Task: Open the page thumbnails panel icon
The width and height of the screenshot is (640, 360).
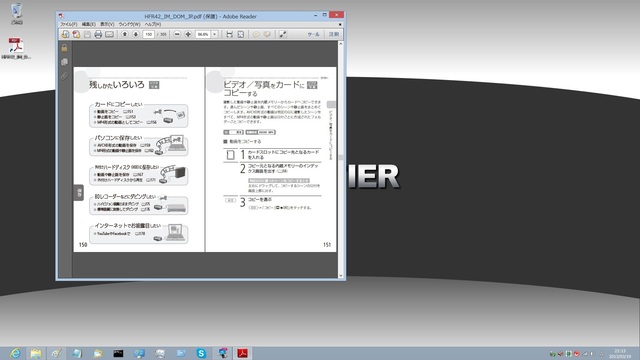Action: tap(64, 62)
